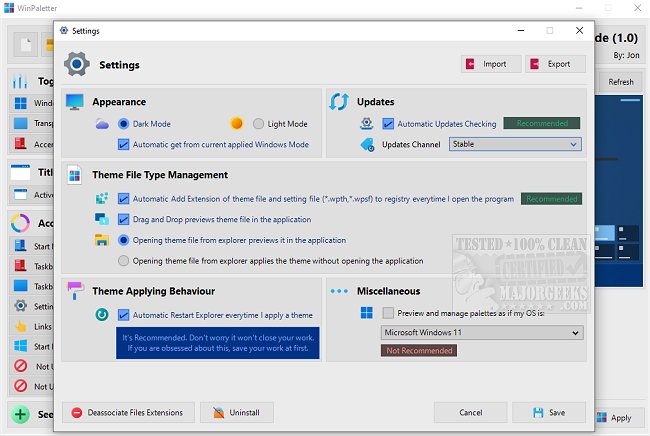Toggle Automatic Restart Explorer checkbox

[x=124, y=315]
